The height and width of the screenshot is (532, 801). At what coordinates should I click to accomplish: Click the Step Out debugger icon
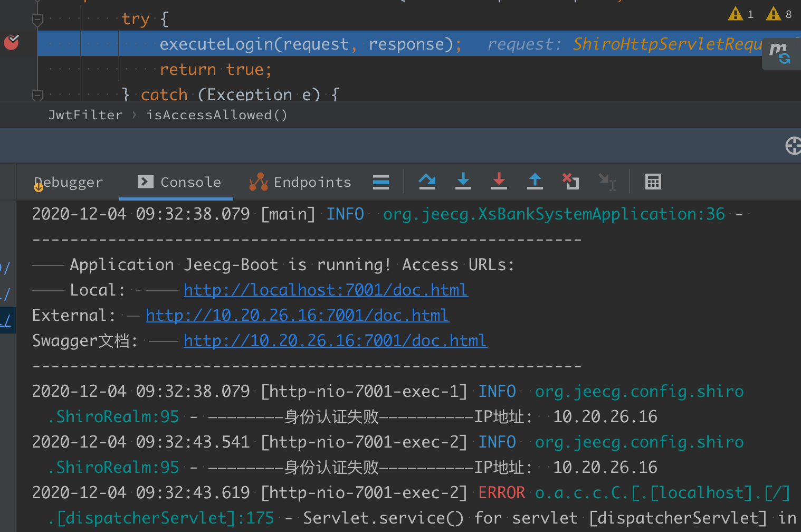(535, 182)
